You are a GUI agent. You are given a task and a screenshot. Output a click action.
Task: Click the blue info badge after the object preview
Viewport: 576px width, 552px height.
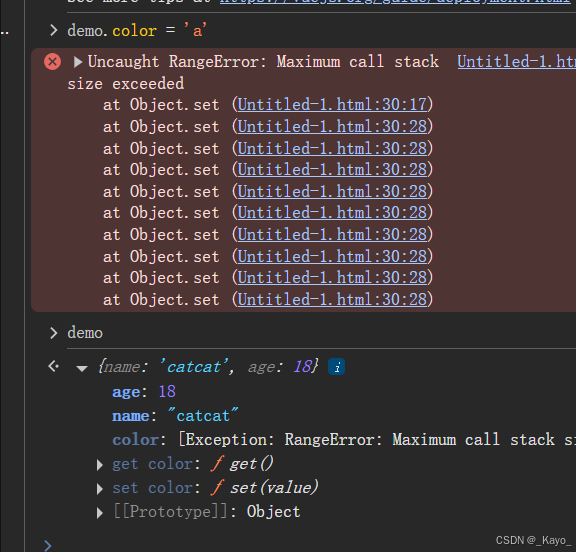point(336,367)
